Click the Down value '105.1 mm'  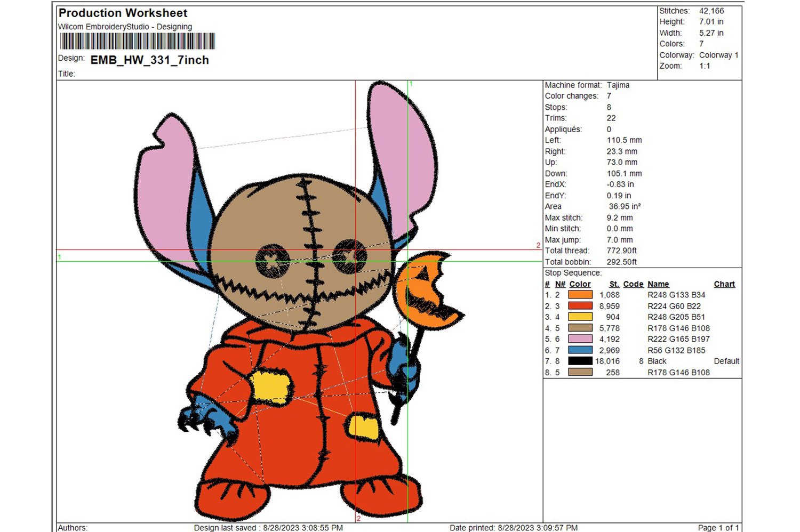(x=625, y=174)
